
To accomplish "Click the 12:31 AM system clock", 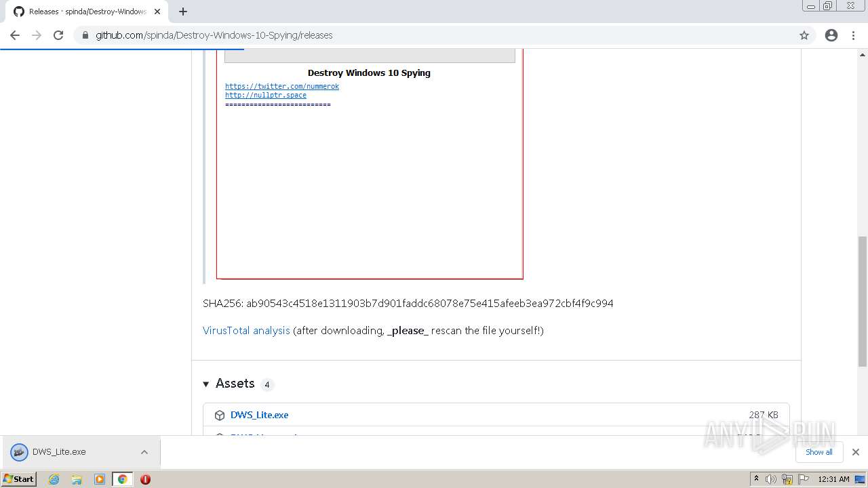I will coord(833,479).
